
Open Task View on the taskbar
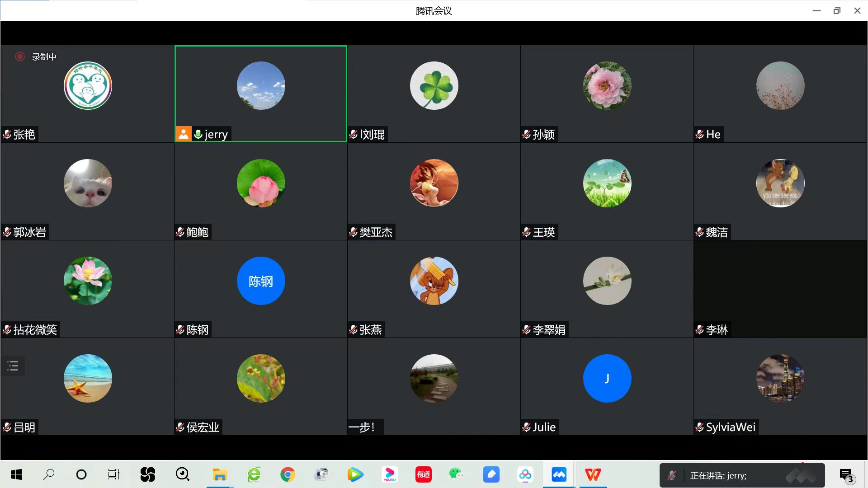pyautogui.click(x=114, y=474)
